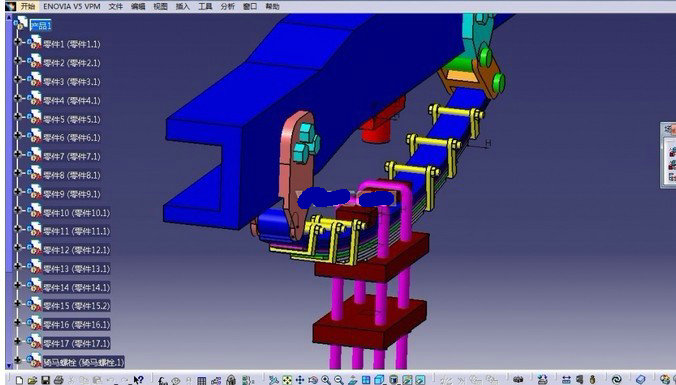The width and height of the screenshot is (676, 385).
Task: Expand the 零件3 tree node
Action: 18,79
